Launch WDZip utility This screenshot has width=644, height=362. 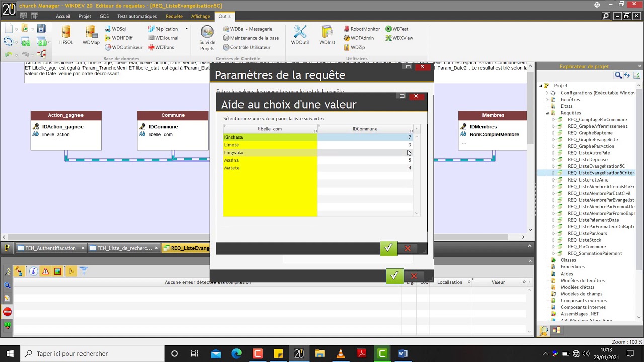click(x=354, y=47)
